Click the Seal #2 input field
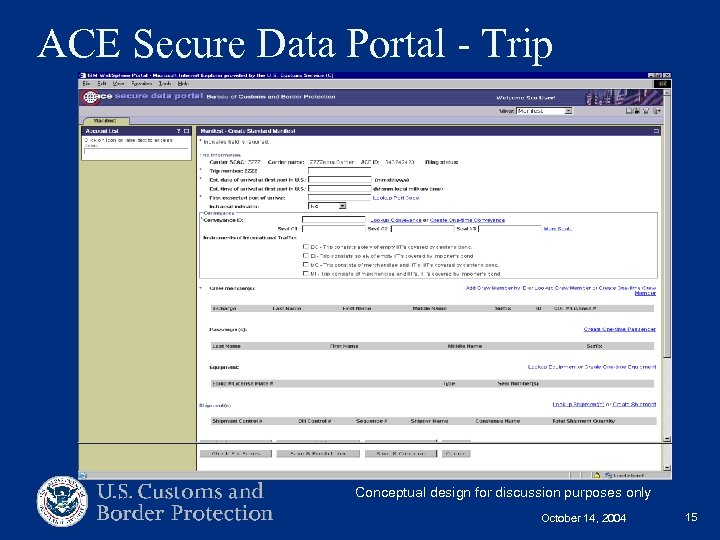 pyautogui.click(x=422, y=229)
